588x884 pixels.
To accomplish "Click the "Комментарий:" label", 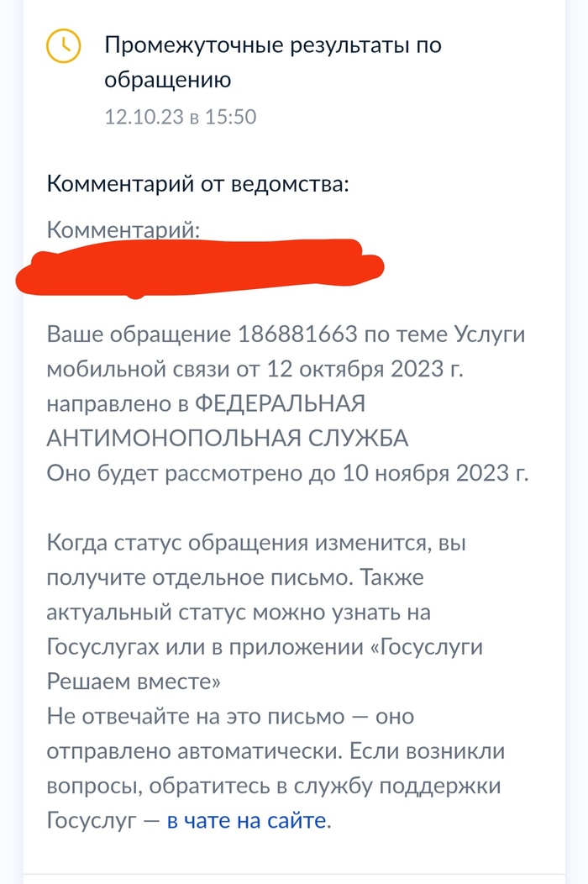I will [x=123, y=229].
